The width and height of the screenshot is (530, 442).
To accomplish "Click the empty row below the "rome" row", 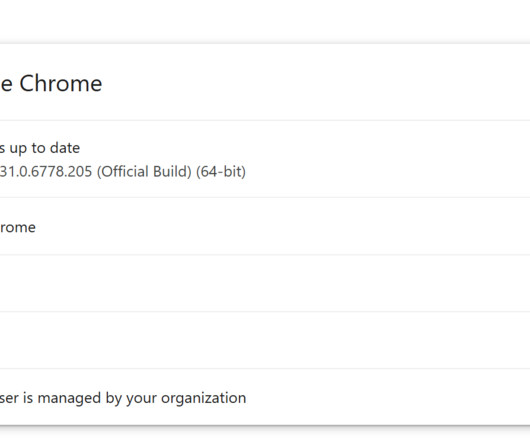I will pyautogui.click(x=265, y=283).
